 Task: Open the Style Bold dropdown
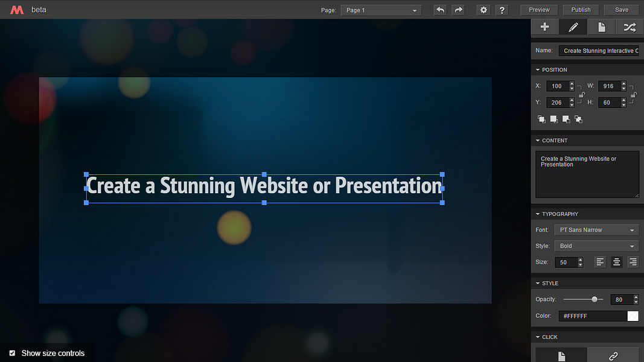596,246
